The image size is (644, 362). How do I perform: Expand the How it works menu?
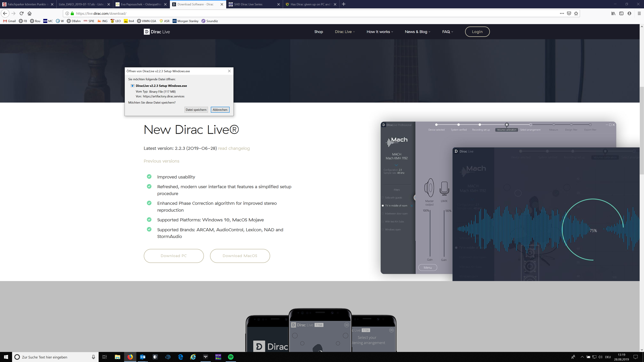point(380,32)
